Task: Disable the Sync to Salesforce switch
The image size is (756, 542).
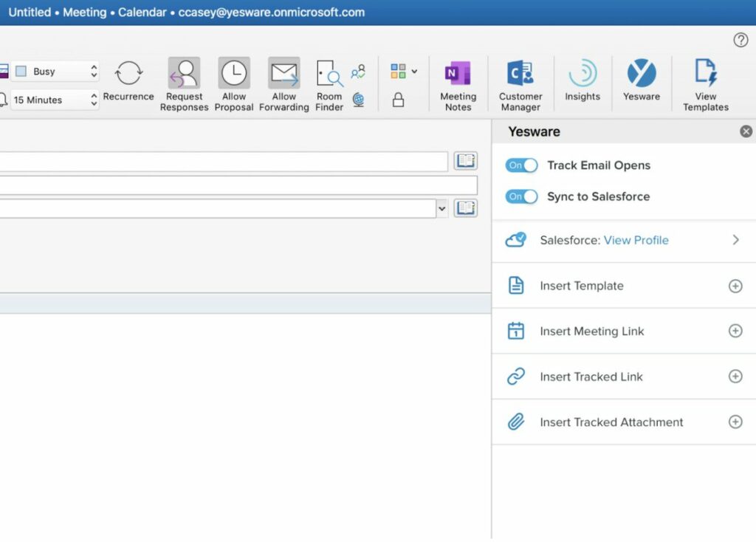Action: [x=521, y=196]
